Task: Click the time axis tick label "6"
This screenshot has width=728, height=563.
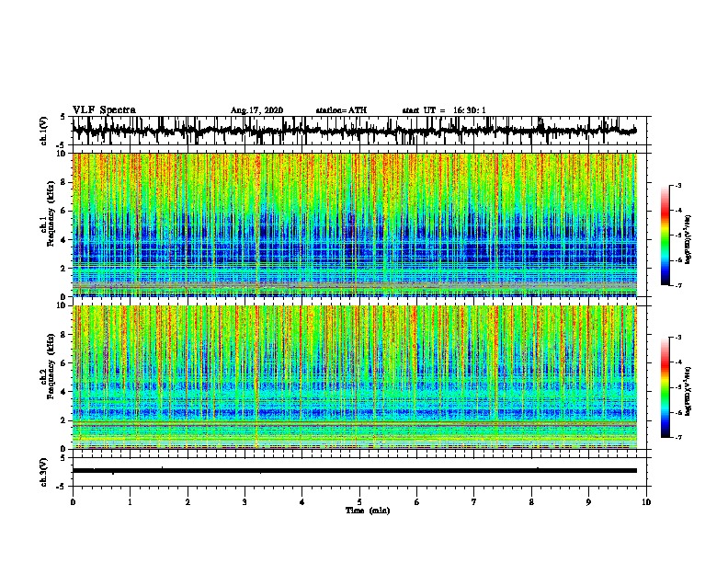Action: [x=416, y=502]
